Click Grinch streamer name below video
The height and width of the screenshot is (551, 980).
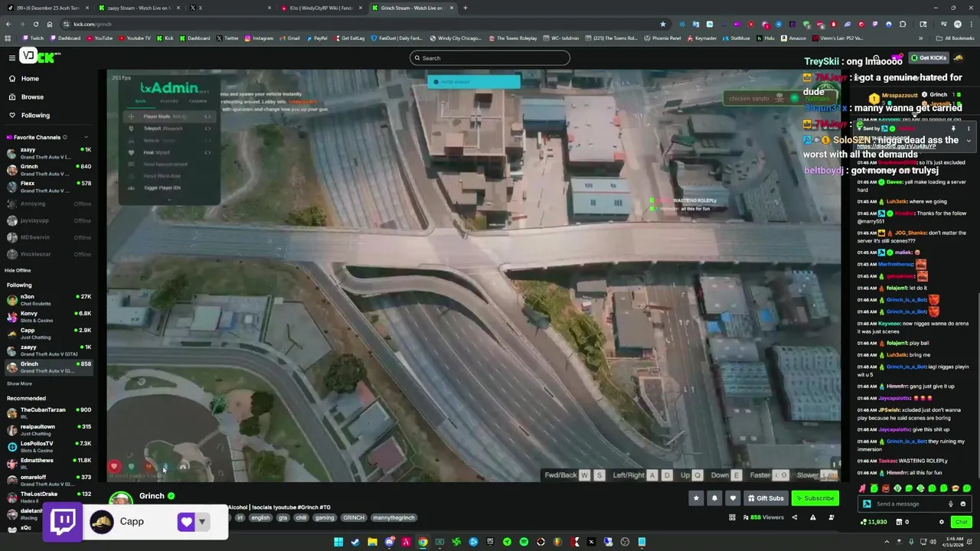coord(152,496)
